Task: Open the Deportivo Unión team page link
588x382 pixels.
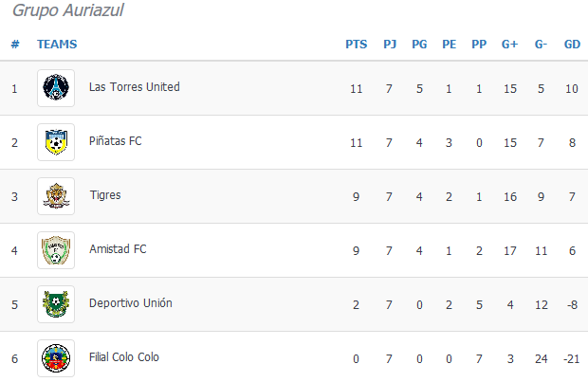Action: 131,303
